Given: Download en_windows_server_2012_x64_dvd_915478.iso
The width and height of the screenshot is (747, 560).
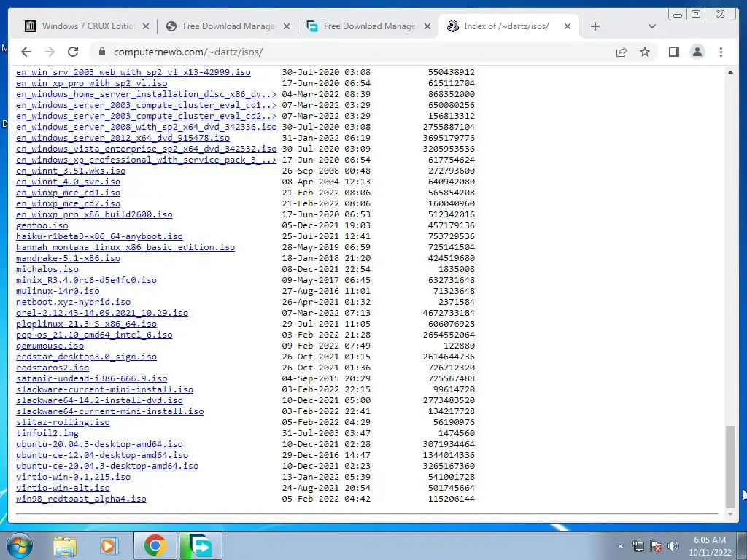Looking at the screenshot, I should [x=123, y=138].
